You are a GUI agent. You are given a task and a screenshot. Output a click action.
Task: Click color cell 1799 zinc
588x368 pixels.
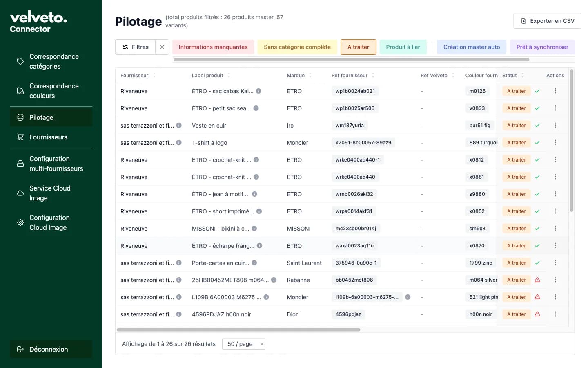(481, 263)
